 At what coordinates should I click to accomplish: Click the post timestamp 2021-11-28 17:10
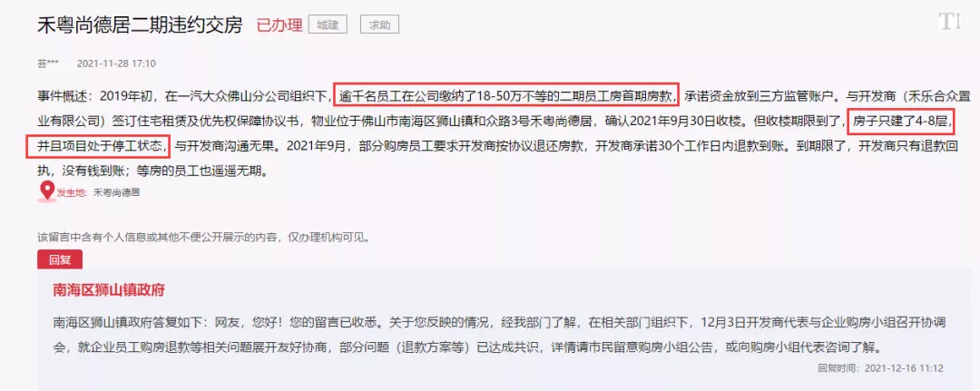116,64
